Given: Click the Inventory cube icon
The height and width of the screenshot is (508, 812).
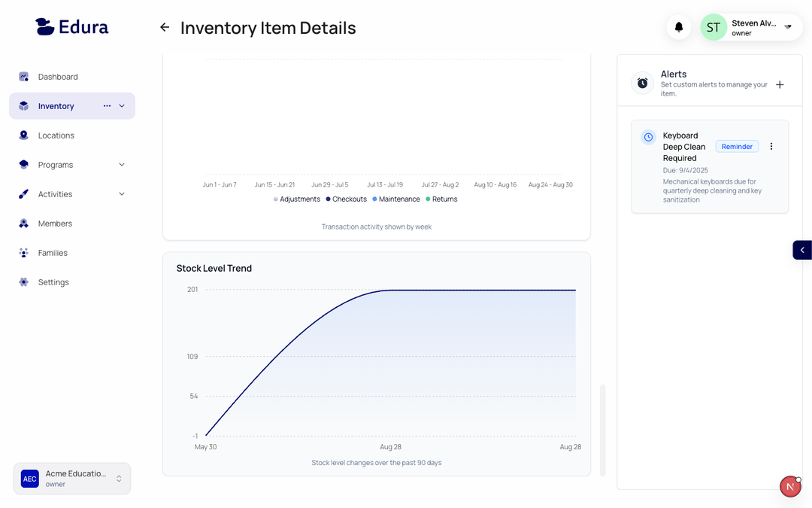Looking at the screenshot, I should click(23, 105).
